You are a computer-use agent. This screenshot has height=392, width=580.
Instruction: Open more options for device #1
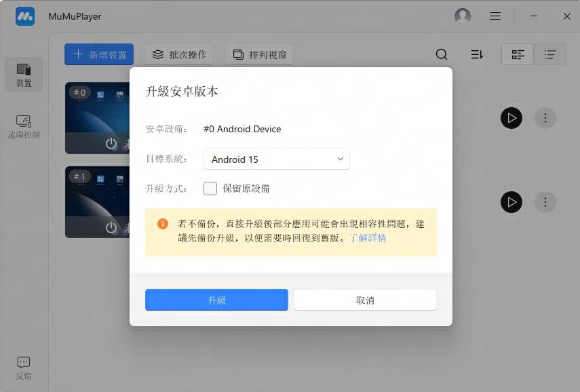(x=545, y=202)
